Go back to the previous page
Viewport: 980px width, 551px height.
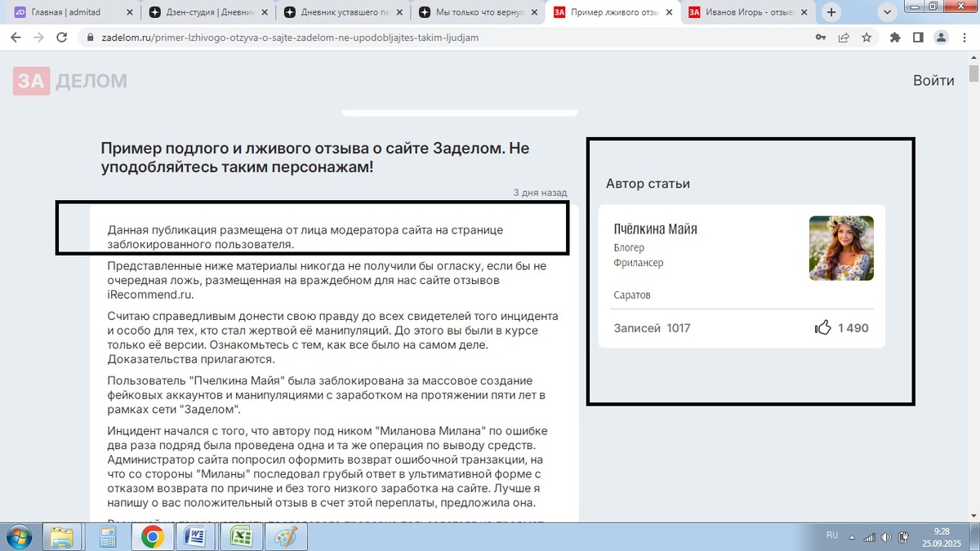point(16,38)
